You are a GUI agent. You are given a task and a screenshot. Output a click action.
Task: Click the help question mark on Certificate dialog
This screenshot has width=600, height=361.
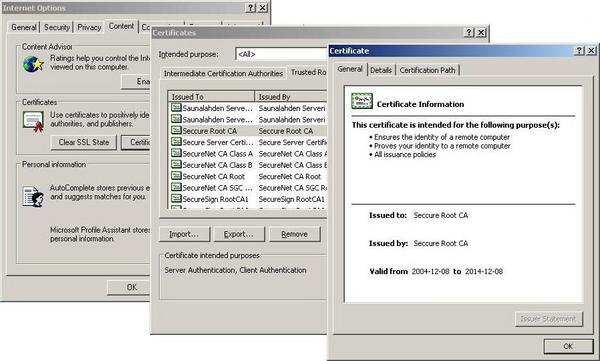click(579, 50)
